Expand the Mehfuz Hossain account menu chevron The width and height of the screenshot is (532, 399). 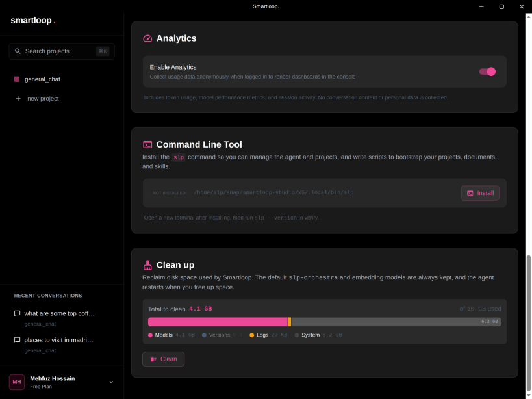click(111, 382)
